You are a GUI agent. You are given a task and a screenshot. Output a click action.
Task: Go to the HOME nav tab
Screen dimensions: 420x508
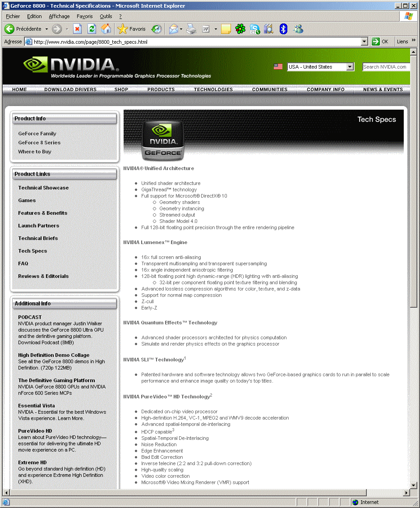[x=19, y=90]
